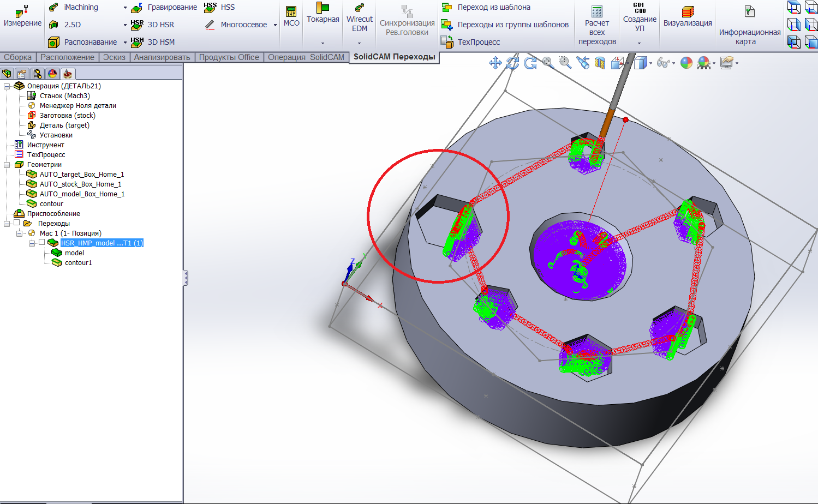Open the Визуализация simulation

tap(688, 16)
